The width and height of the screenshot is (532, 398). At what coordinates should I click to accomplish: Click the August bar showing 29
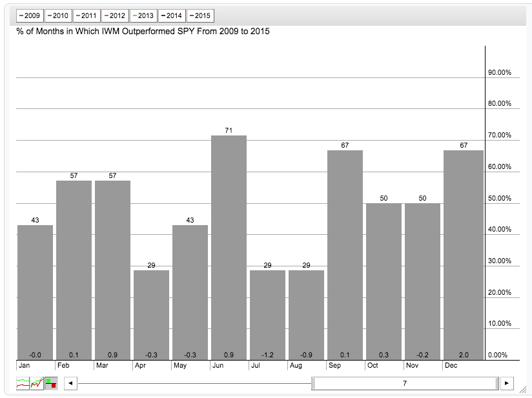point(307,315)
